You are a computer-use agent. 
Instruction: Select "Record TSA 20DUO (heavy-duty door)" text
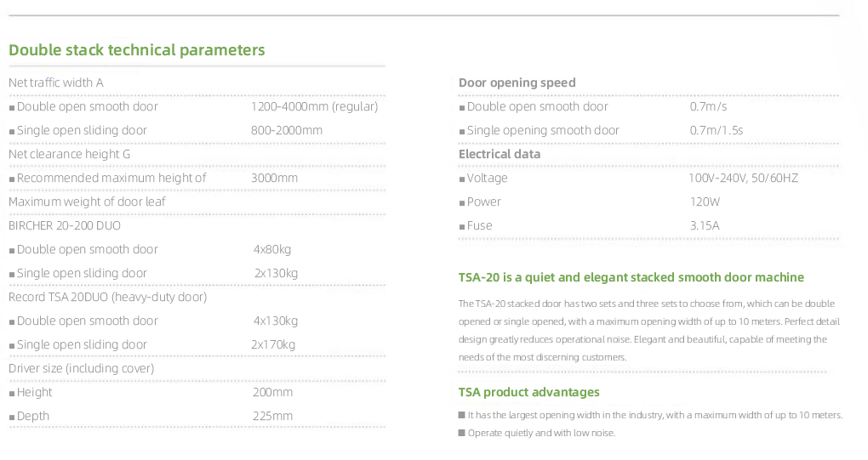click(107, 298)
